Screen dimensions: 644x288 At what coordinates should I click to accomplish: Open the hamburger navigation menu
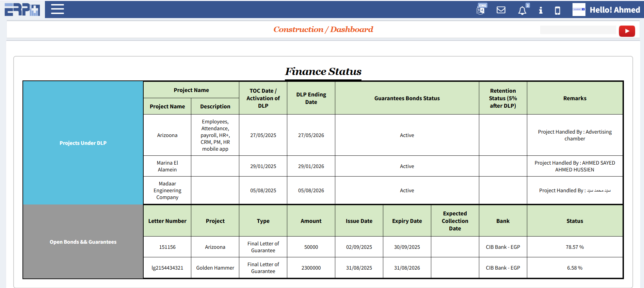58,9
